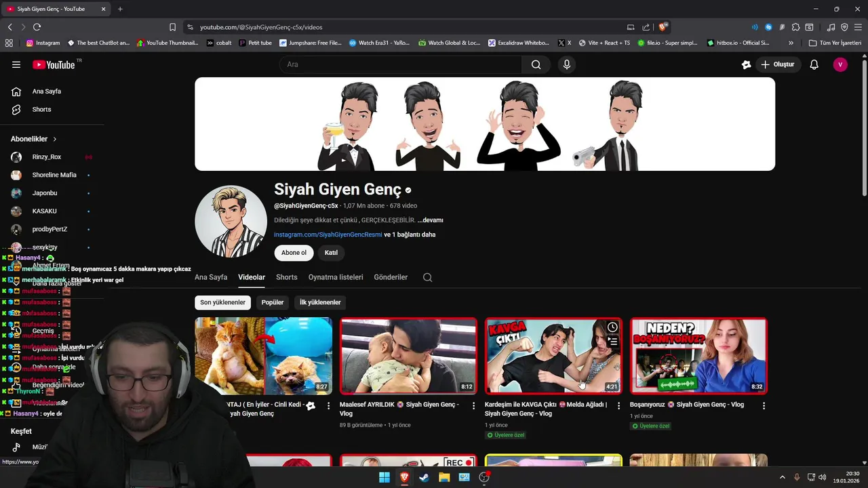
Task: Open the instagram.com/SiyahGiyenGencResmi link
Action: click(328, 235)
